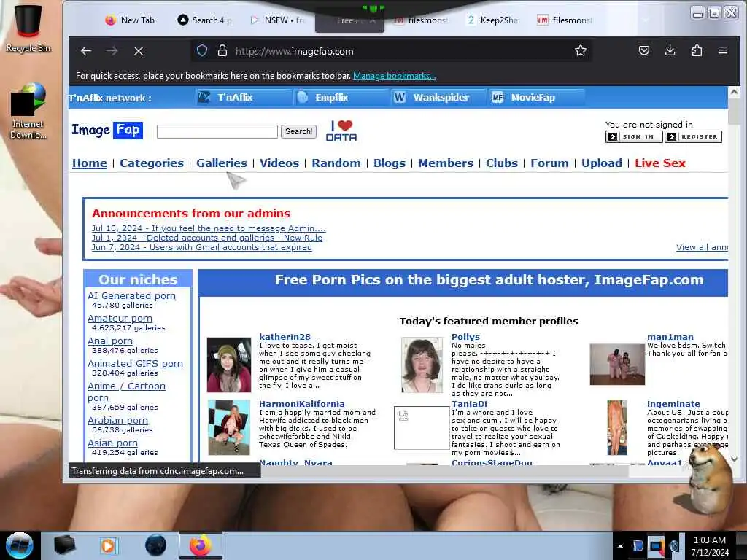Stop page loading with the X button
The width and height of the screenshot is (747, 560).
pyautogui.click(x=139, y=51)
